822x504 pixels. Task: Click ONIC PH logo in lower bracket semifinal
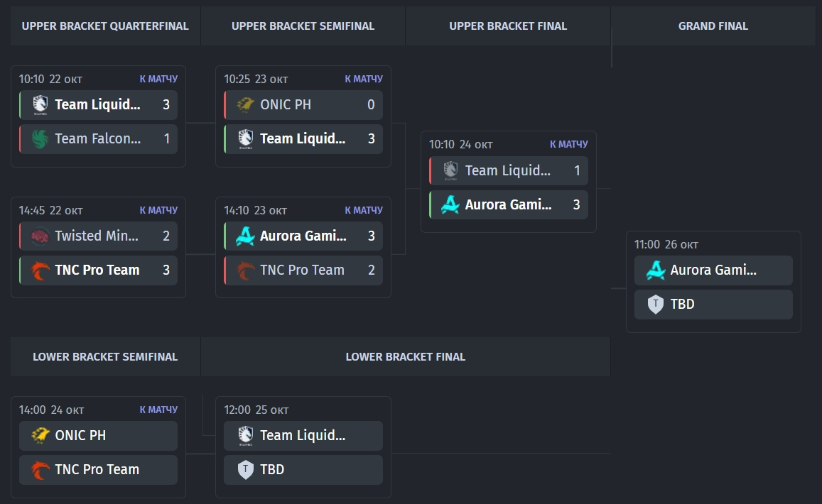coord(40,435)
